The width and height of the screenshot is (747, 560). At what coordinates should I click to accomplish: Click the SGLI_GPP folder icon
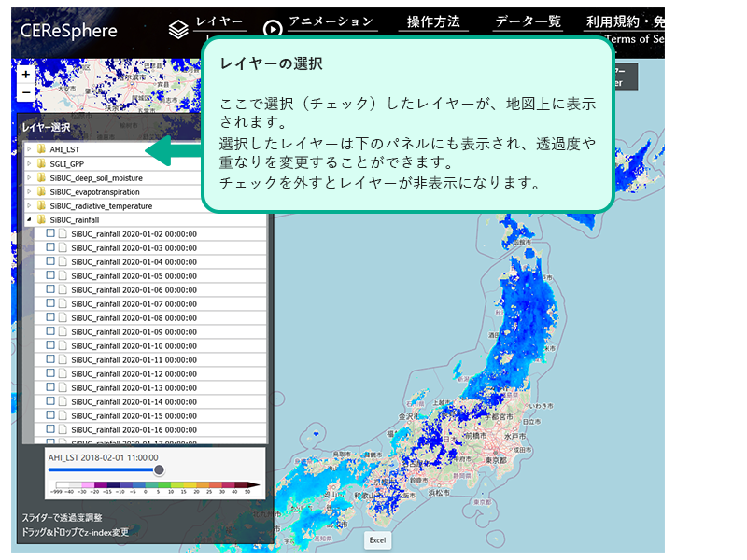tap(41, 163)
